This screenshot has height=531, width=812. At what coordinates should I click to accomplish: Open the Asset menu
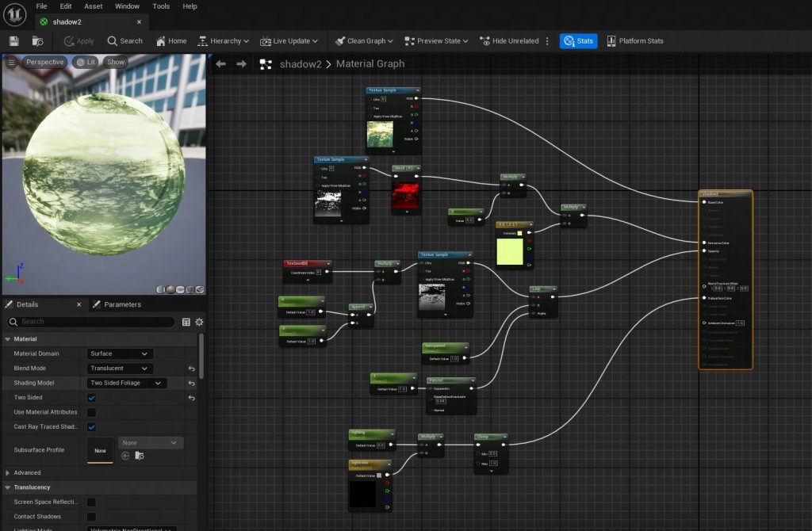click(x=93, y=6)
